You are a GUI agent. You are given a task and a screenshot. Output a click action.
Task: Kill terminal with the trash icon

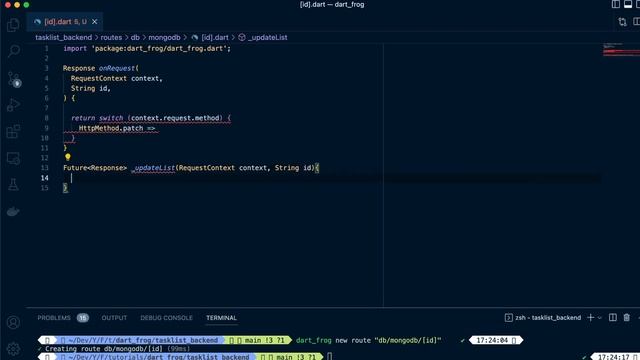(627, 318)
